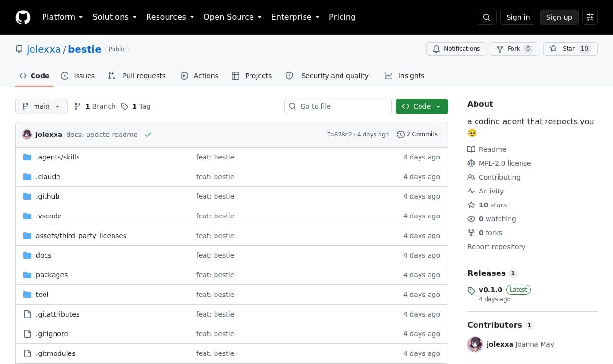This screenshot has height=364, width=613.
Task: Click the pulse icon beside Activity
Action: pyautogui.click(x=471, y=191)
